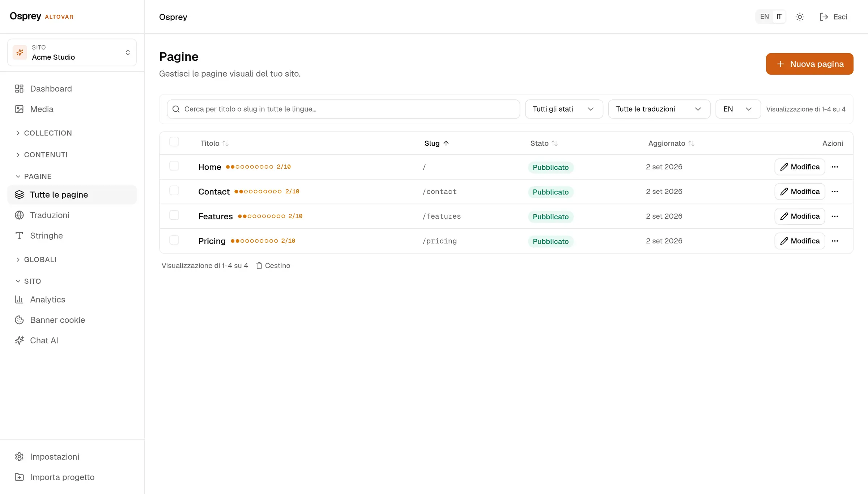Select Tutte le pagine menu item

pyautogui.click(x=72, y=195)
